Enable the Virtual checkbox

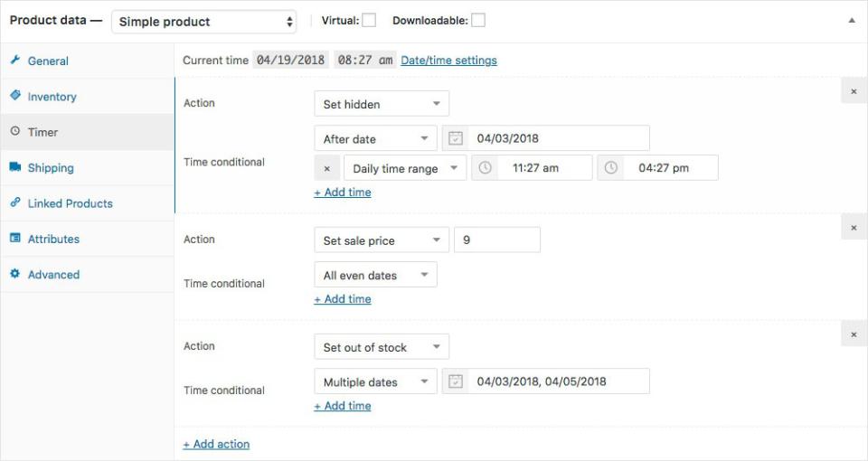[369, 21]
